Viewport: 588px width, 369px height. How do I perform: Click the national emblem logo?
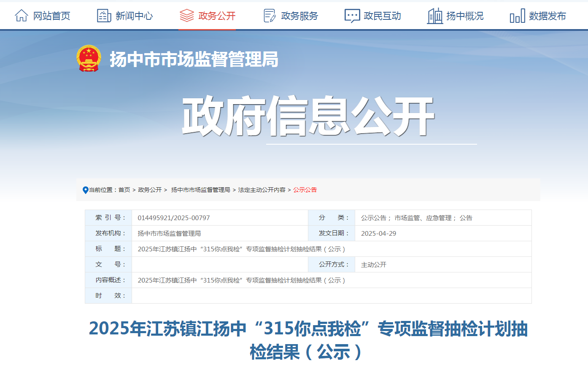pos(89,58)
